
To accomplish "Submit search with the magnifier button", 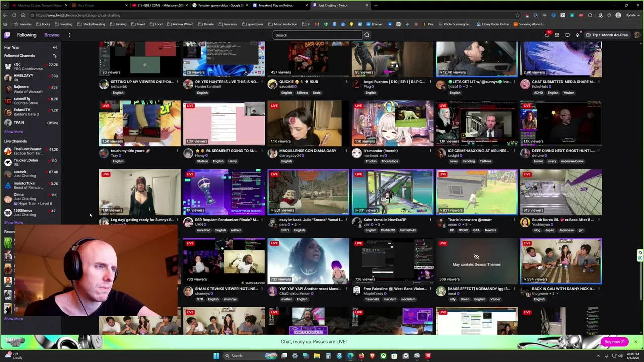I will [367, 35].
